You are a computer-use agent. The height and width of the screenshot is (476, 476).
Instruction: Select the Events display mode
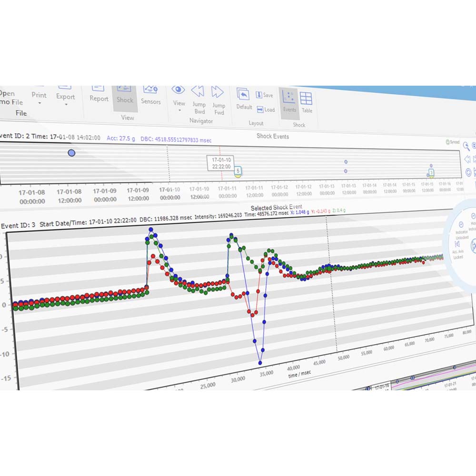click(x=289, y=102)
